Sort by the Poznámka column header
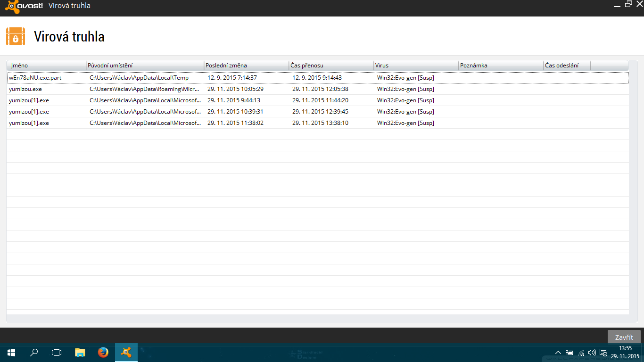 tap(501, 66)
